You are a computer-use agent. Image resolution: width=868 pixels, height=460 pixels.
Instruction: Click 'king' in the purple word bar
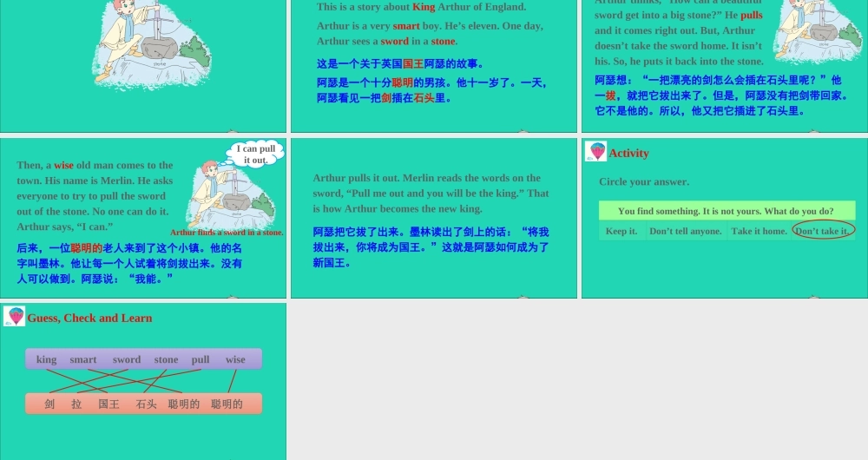(47, 359)
